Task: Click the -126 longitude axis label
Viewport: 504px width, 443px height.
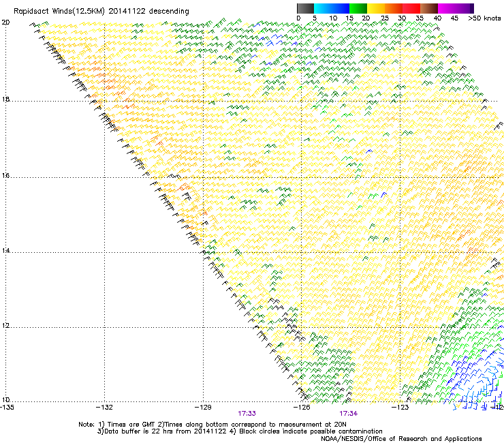Action: tap(302, 408)
